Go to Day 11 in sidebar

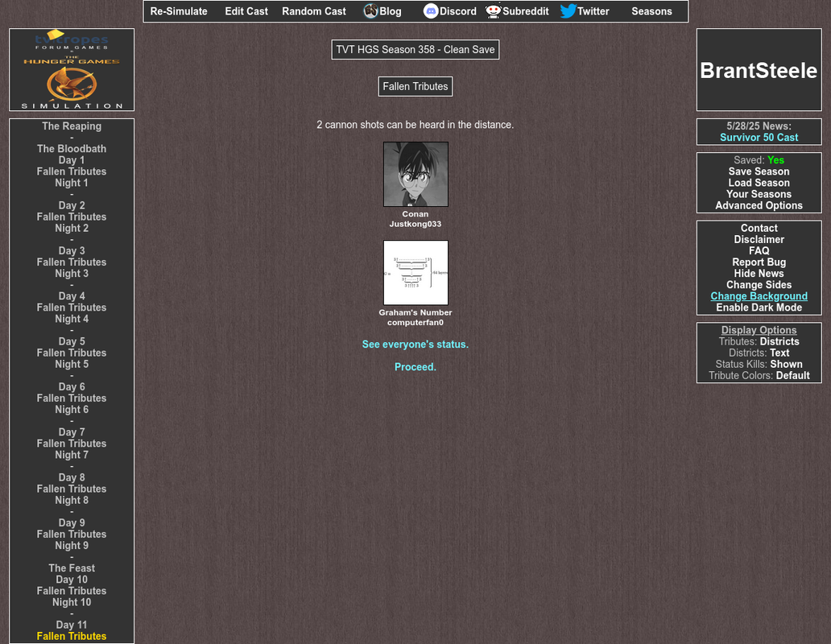pyautogui.click(x=72, y=625)
